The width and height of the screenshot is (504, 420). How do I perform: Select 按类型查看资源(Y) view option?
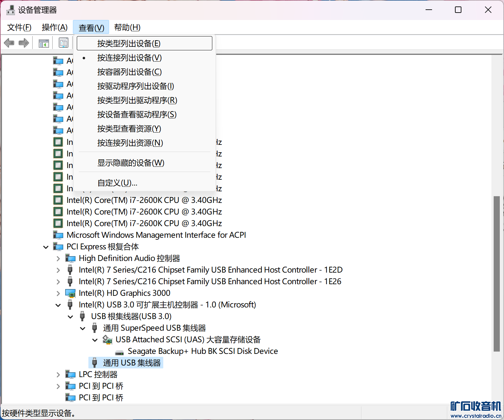pos(145,129)
